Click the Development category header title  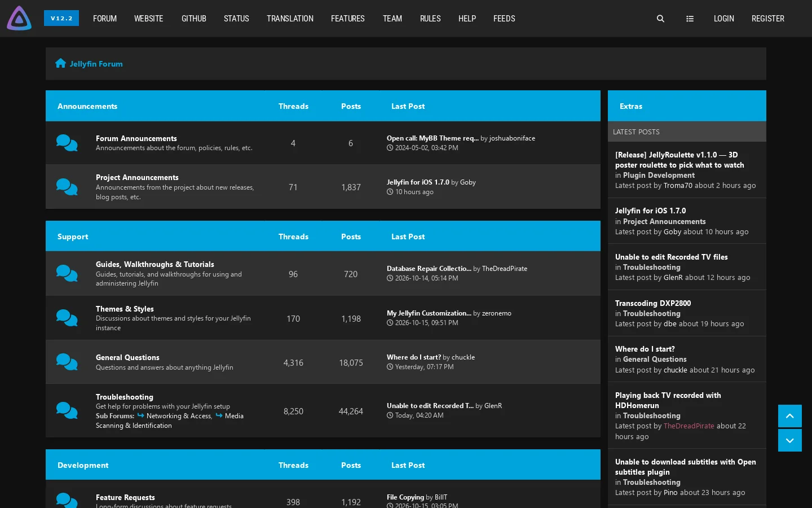click(x=83, y=465)
